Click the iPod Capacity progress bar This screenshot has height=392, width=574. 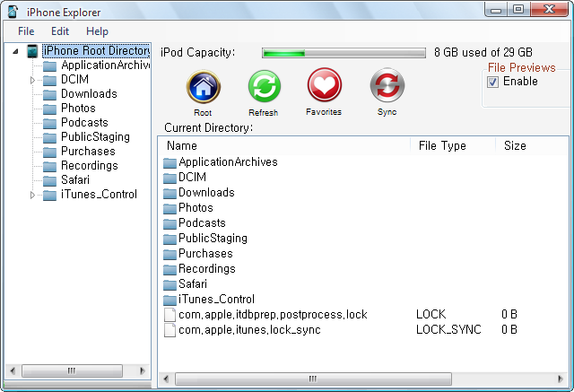(344, 53)
